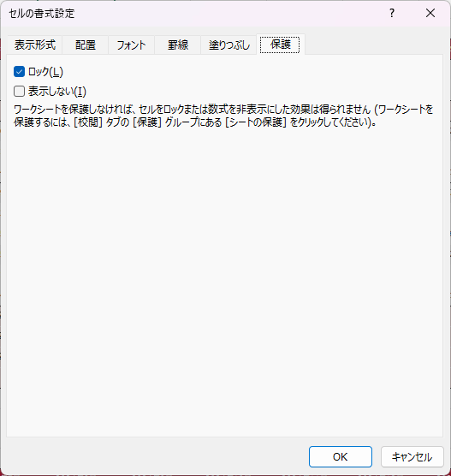
Task: Switch to the 表示形式 tab
Action: click(x=35, y=45)
